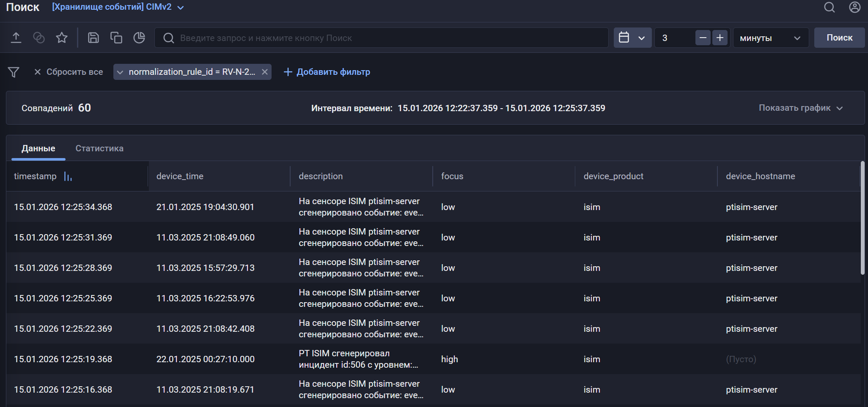Screen dimensions: 868x407
Task: Open the Хранилище событий CIMv2 selector
Action: [x=117, y=7]
